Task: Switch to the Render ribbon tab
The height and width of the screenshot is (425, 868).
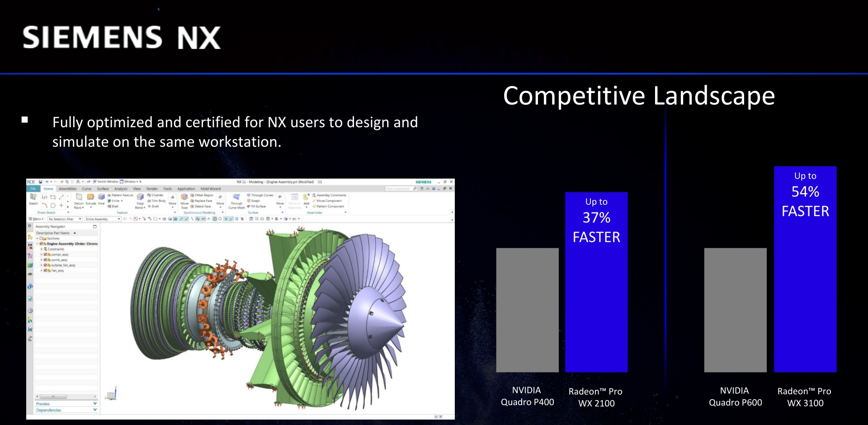Action: click(152, 189)
